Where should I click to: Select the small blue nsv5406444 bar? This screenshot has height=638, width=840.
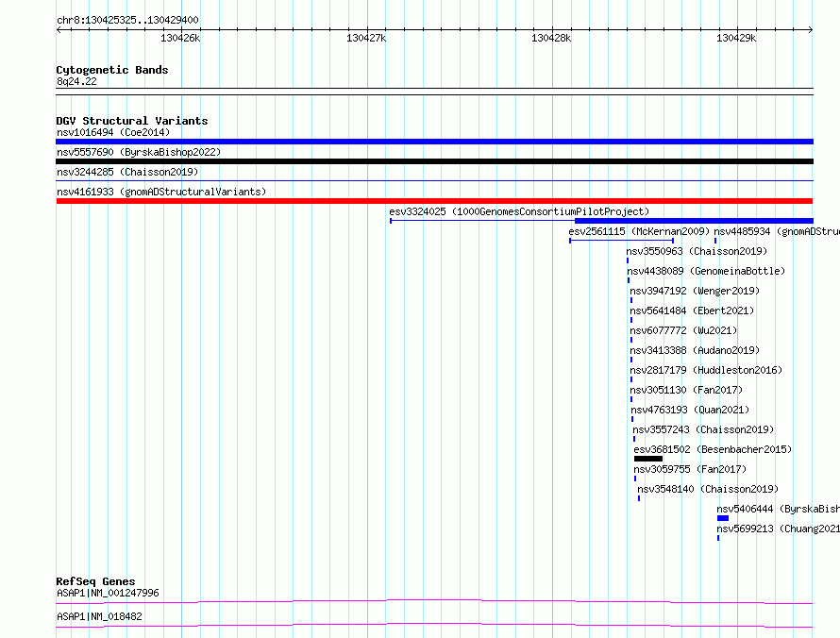[723, 518]
